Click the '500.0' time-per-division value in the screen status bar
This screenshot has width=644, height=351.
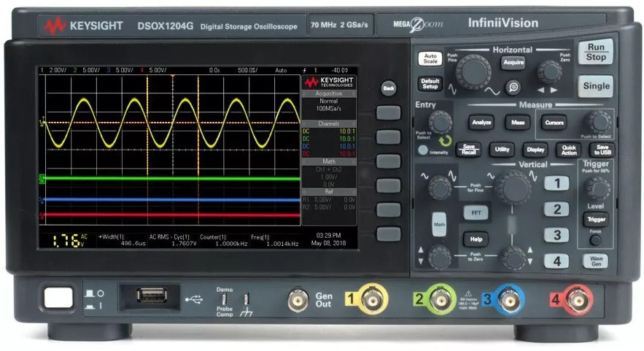pyautogui.click(x=248, y=70)
